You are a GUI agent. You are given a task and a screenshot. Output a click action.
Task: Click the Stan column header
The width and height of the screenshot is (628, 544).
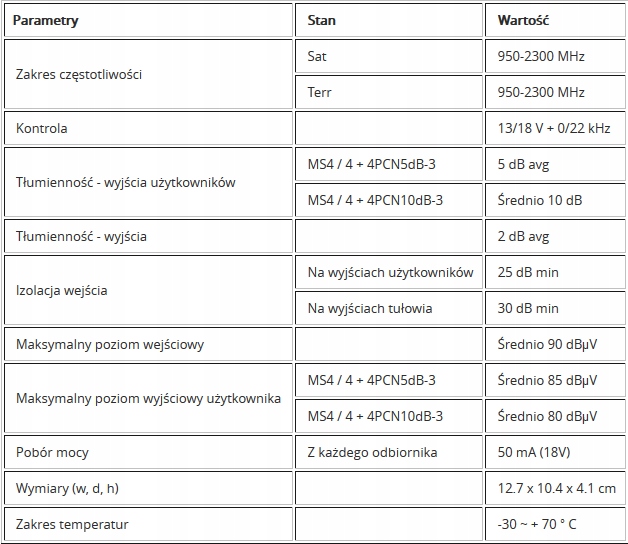click(322, 20)
